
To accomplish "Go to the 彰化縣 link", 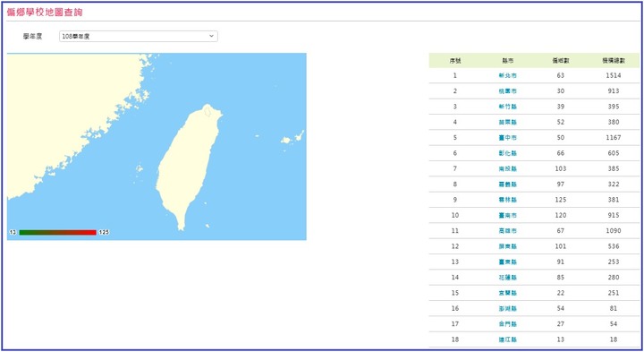I will 508,153.
